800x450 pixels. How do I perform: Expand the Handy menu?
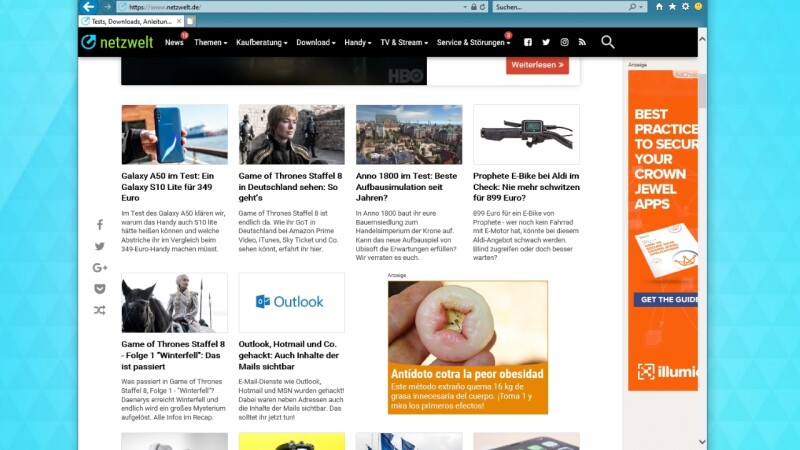(358, 42)
